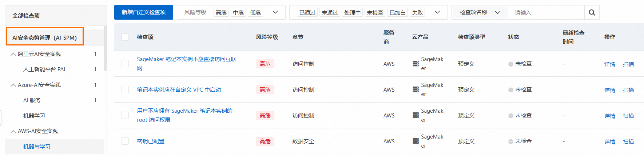Select 人工智能平台 PAI in sidebar

click(x=44, y=69)
